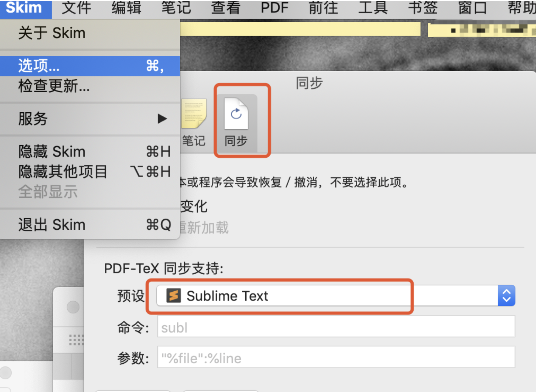Open the 预设 Sublime Text dropdown
Image resolution: width=536 pixels, height=392 pixels.
(336, 296)
